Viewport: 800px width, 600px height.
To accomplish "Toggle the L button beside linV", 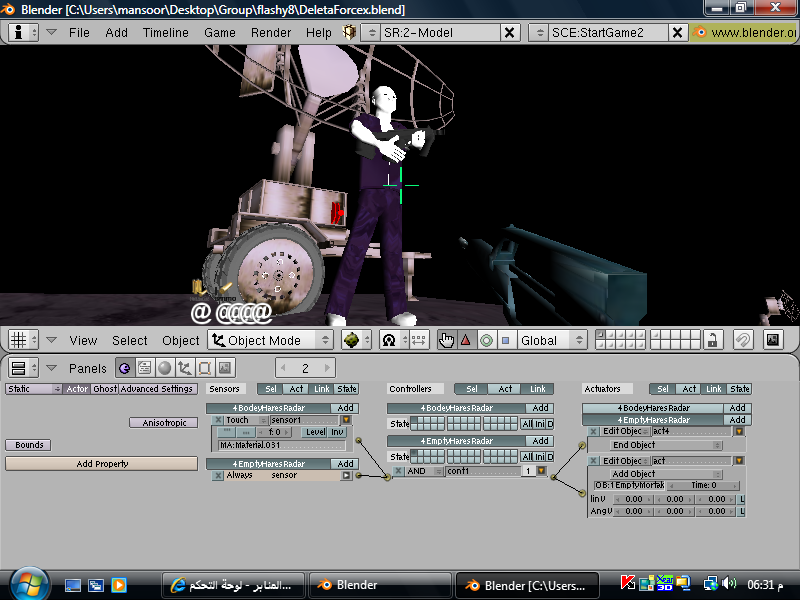I will [742, 499].
